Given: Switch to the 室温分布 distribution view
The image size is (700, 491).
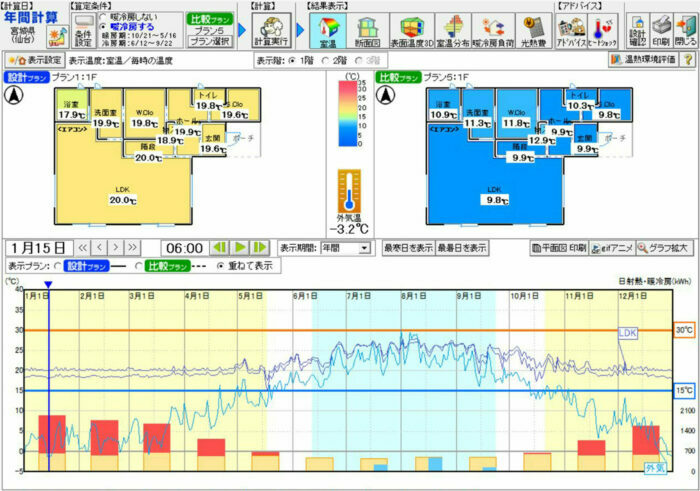Looking at the screenshot, I should point(453,30).
